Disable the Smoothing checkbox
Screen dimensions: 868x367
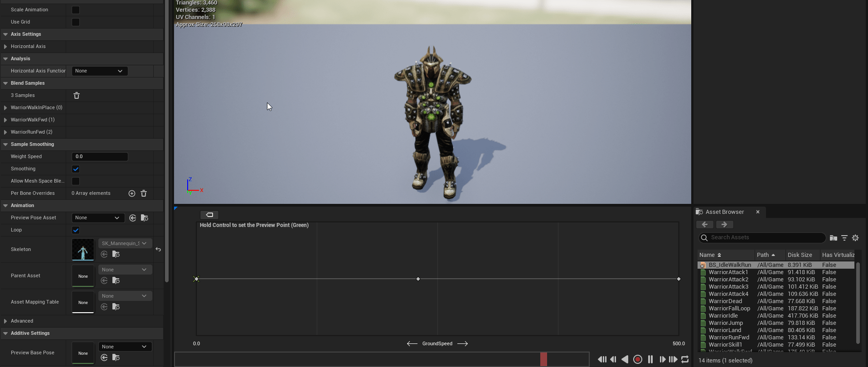coord(76,169)
